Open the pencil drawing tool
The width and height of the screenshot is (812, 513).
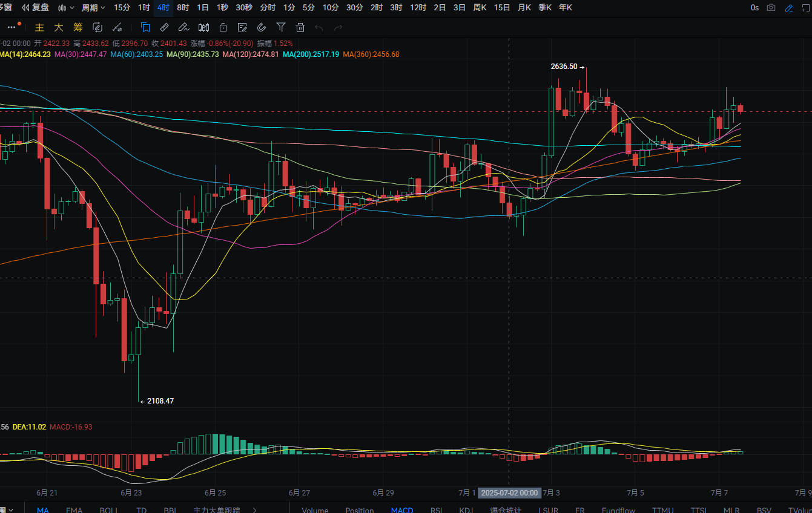point(183,27)
